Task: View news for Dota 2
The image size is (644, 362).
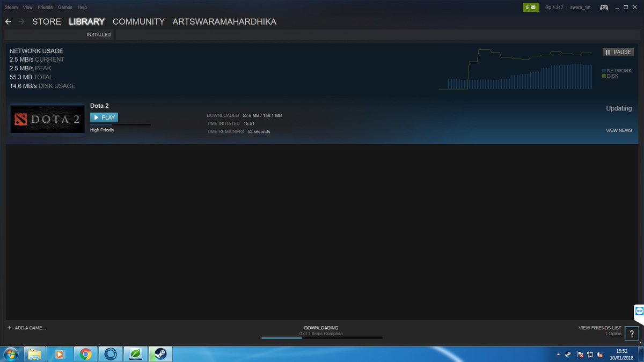Action: coord(619,130)
